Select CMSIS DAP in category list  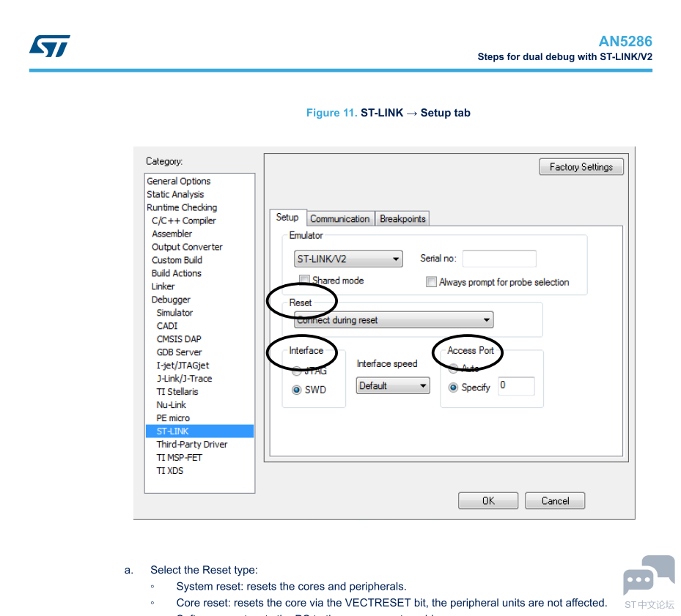coord(179,339)
